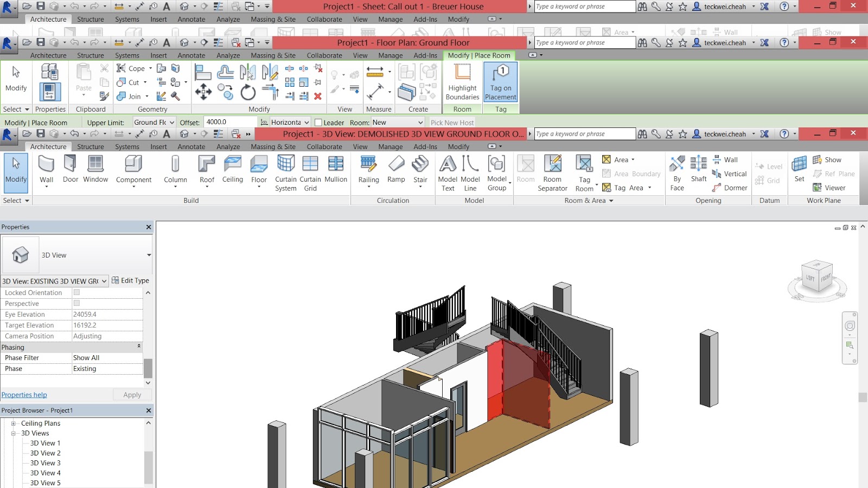Open the Component tool
Image resolution: width=868 pixels, height=488 pixels.
(133, 171)
